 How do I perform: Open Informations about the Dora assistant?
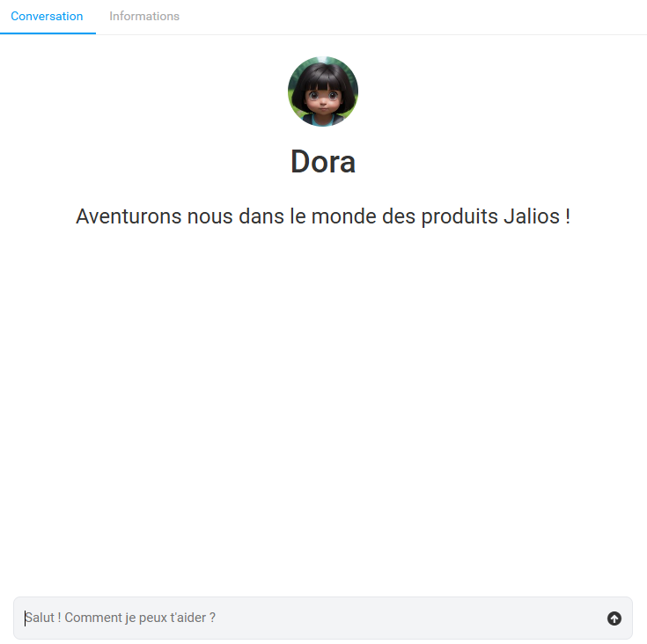(144, 16)
